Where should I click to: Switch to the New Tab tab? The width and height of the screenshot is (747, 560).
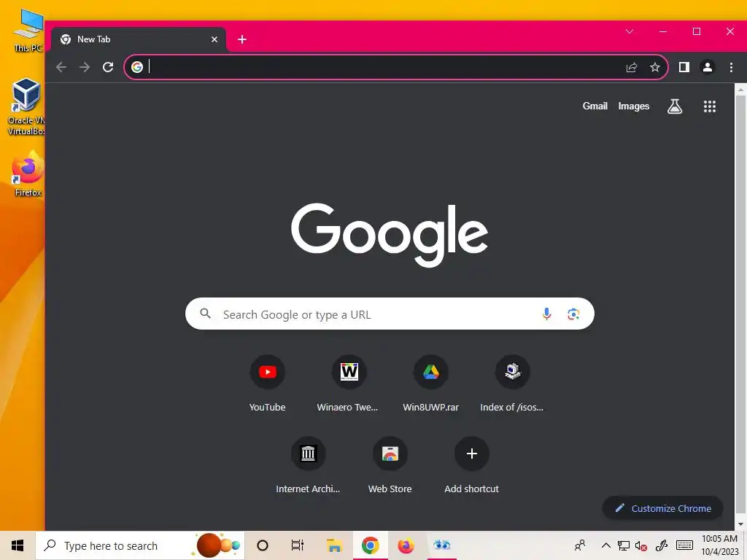tap(138, 39)
